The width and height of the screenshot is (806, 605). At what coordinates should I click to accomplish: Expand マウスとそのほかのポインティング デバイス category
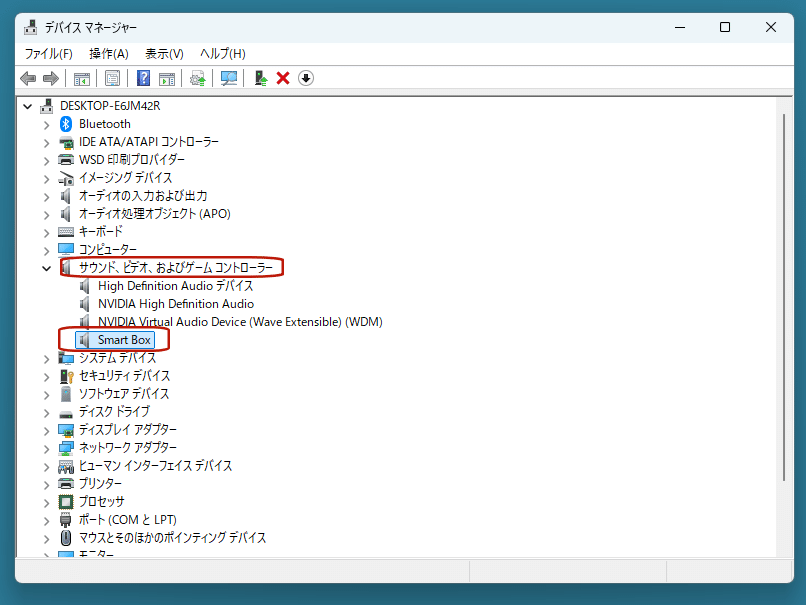tap(46, 538)
